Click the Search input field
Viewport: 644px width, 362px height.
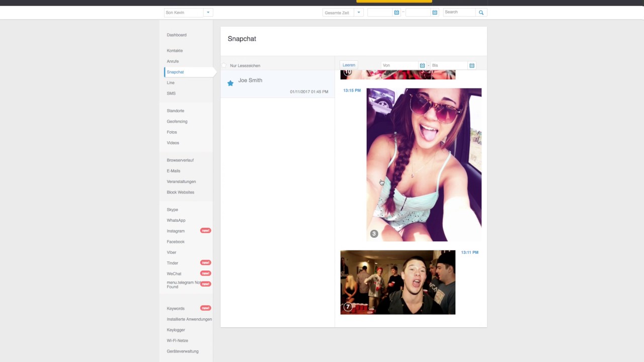coord(459,12)
